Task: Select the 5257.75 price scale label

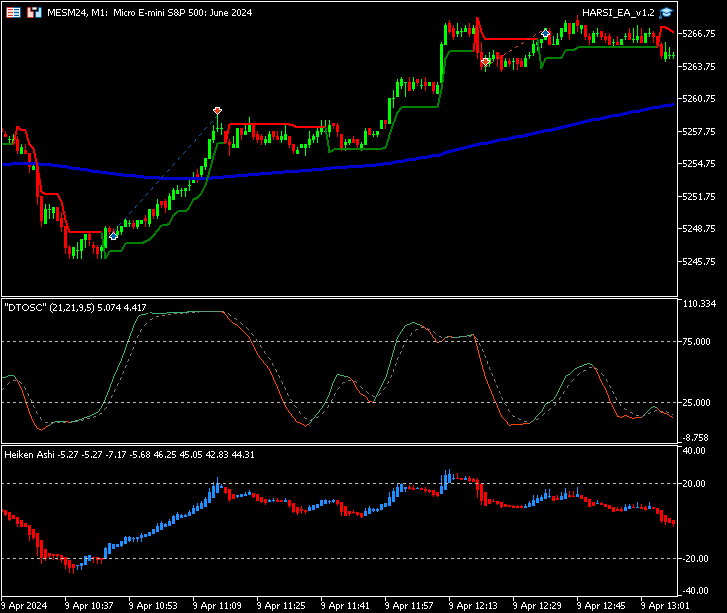Action: (699, 132)
